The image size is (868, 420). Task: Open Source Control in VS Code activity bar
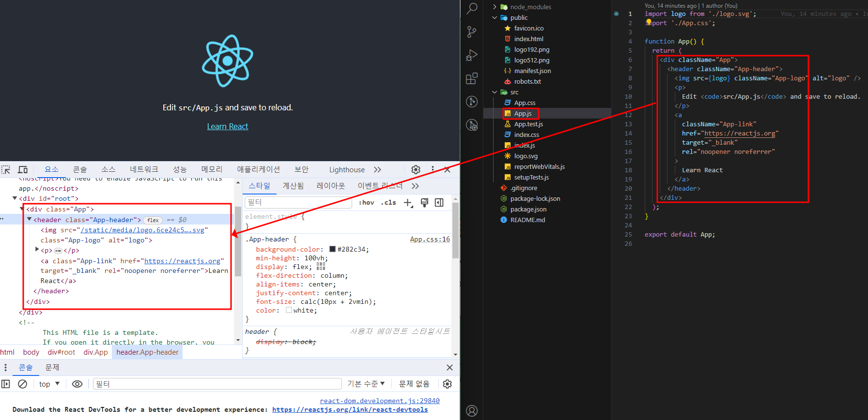click(x=472, y=32)
